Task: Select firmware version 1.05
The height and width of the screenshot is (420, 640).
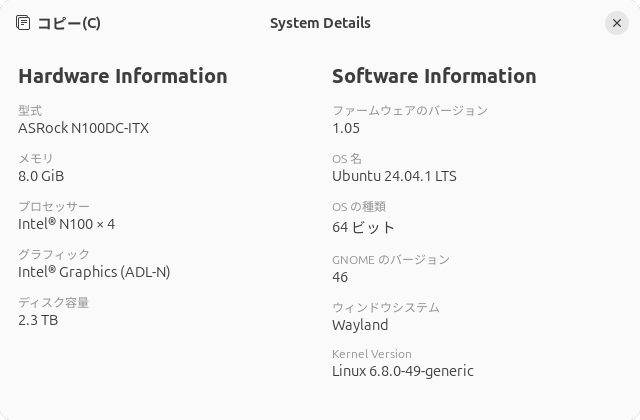Action: (x=346, y=129)
